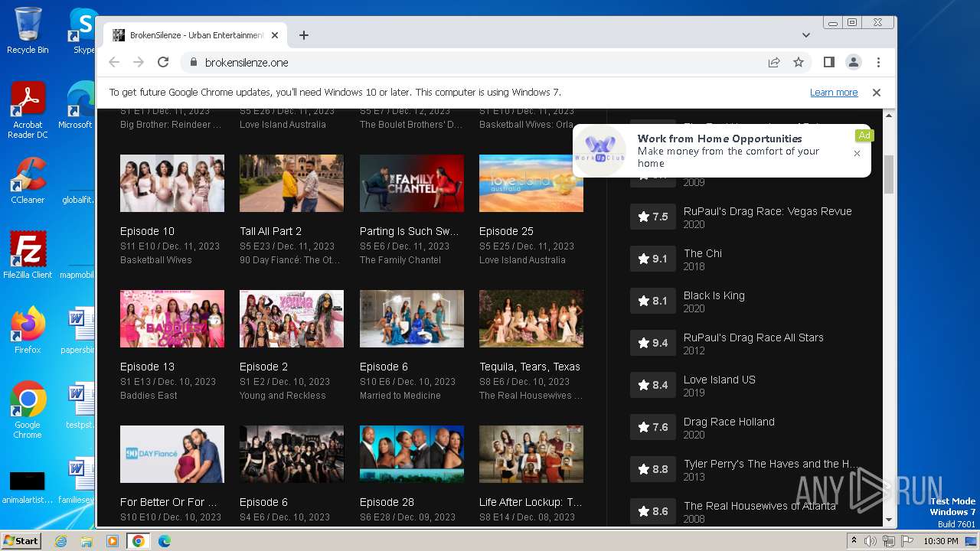Image resolution: width=980 pixels, height=551 pixels.
Task: Share this page using the share icon
Action: click(774, 62)
